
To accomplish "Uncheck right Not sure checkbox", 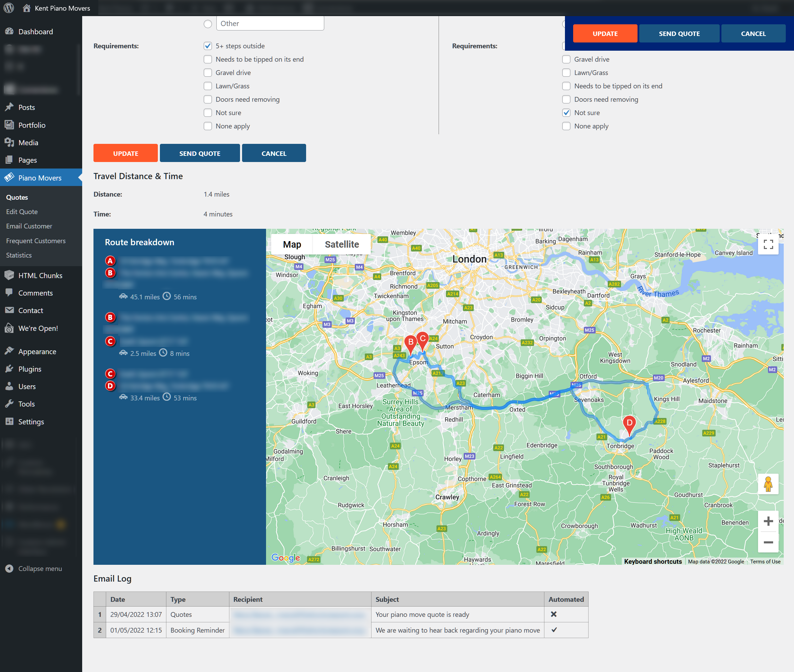I will pyautogui.click(x=566, y=113).
